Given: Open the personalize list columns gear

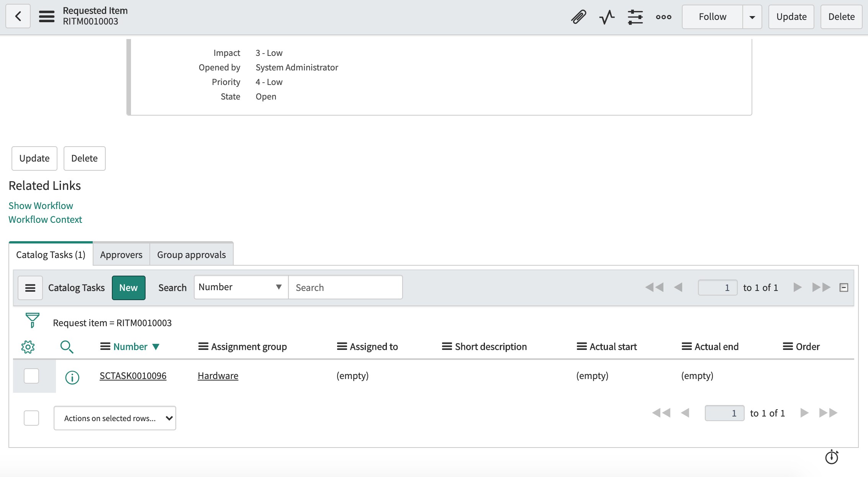Looking at the screenshot, I should (28, 346).
